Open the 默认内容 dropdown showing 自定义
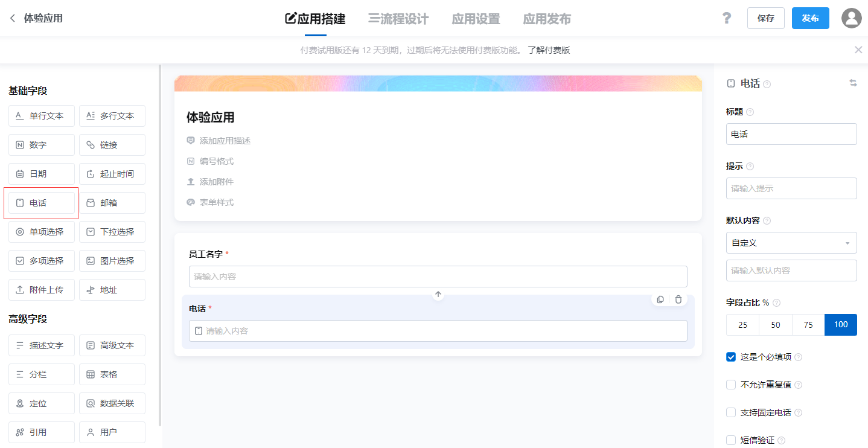The width and height of the screenshot is (868, 448). coord(791,242)
